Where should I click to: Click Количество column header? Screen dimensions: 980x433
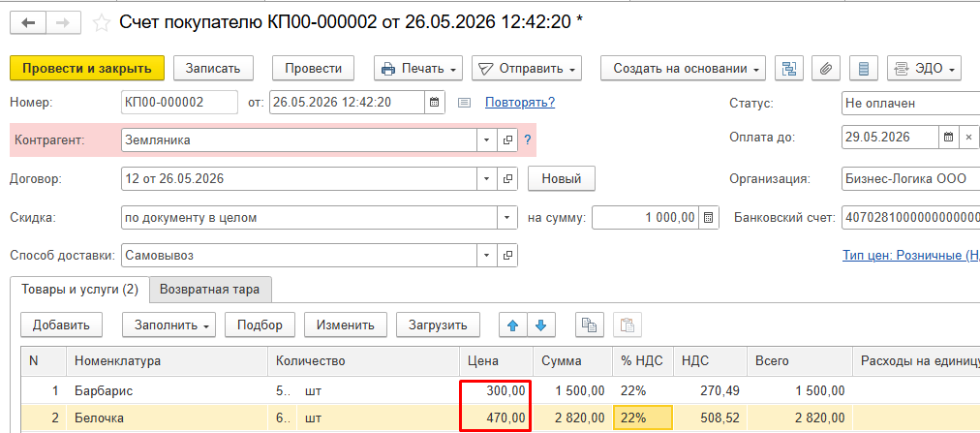pos(365,360)
